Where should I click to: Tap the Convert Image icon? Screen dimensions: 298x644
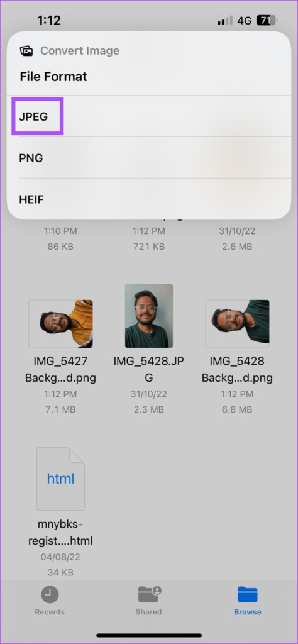(x=26, y=51)
